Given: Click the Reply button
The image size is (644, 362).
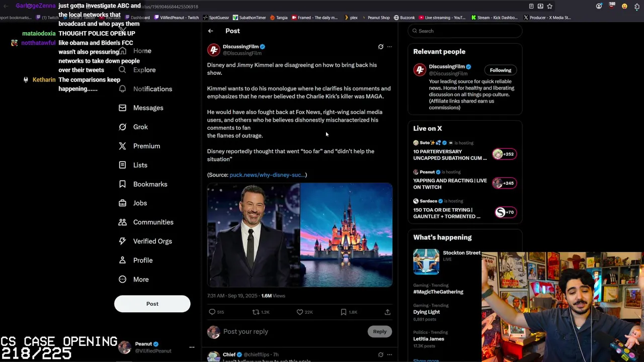Looking at the screenshot, I should (x=380, y=332).
